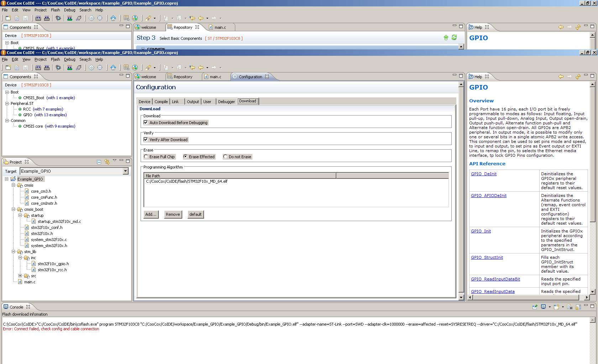The width and height of the screenshot is (598, 364).
Task: Click Help panel refresh arrows icon in lower window
Action: pos(578,77)
